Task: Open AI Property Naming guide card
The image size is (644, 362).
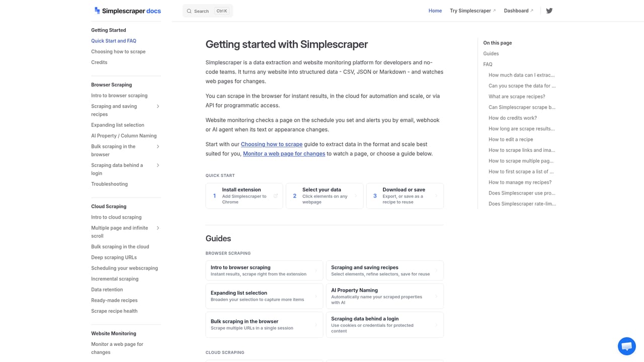Action: 385,296
